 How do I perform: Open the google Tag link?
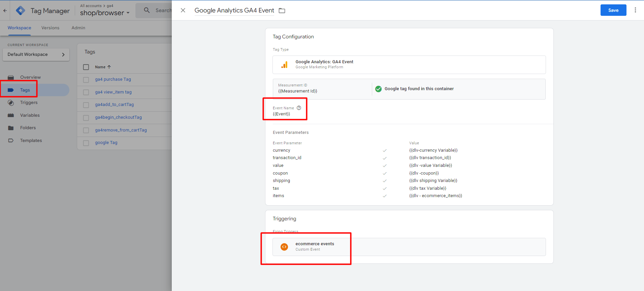[x=106, y=143]
